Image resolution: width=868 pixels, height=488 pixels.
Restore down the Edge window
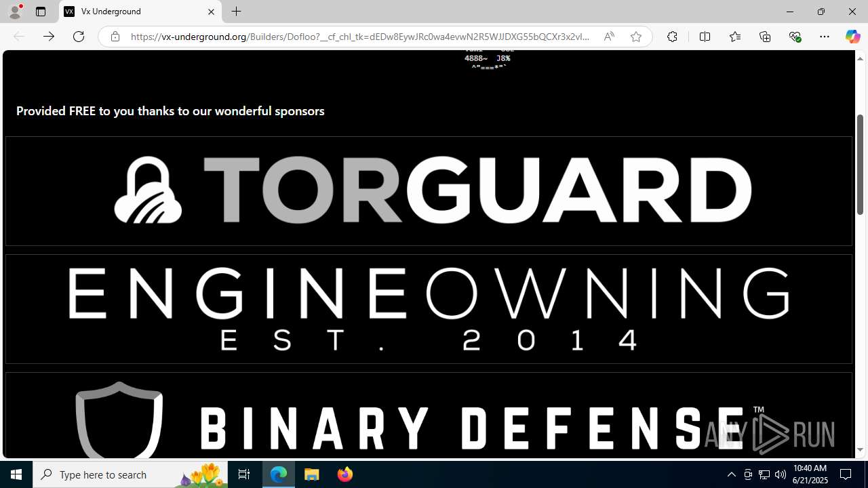point(821,12)
